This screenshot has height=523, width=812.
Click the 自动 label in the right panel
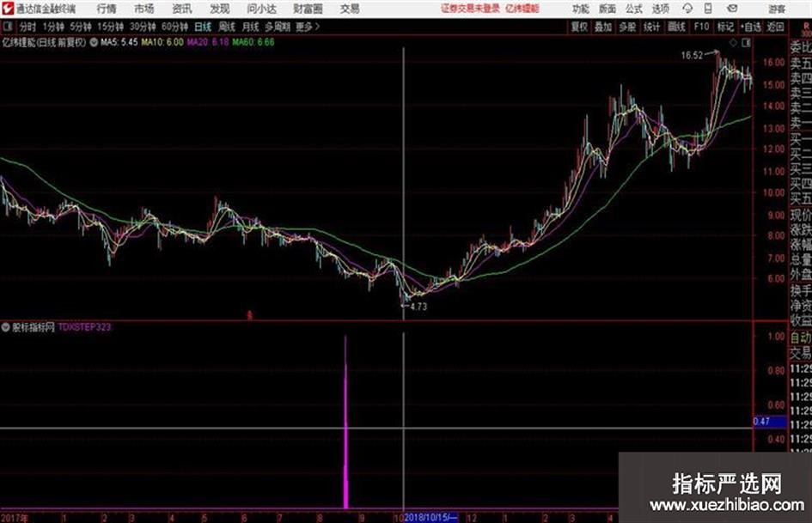coord(801,338)
